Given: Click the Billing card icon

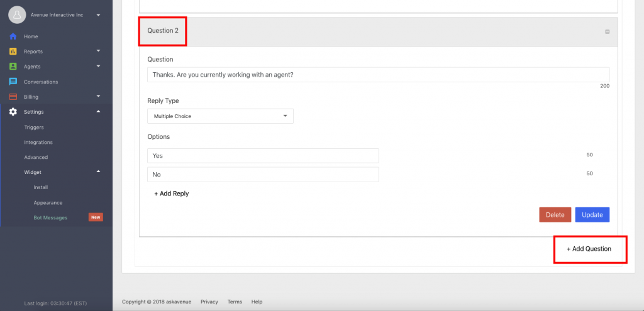Looking at the screenshot, I should [x=13, y=97].
